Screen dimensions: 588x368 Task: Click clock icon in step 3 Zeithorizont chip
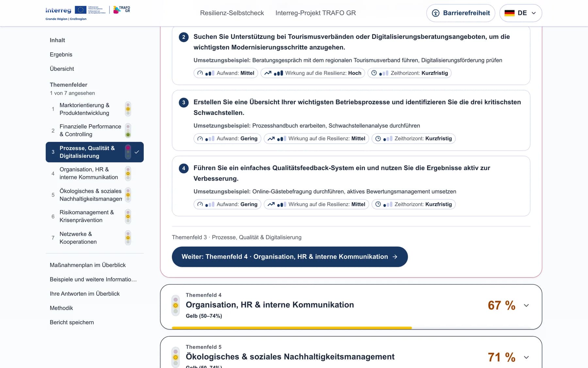coord(378,138)
